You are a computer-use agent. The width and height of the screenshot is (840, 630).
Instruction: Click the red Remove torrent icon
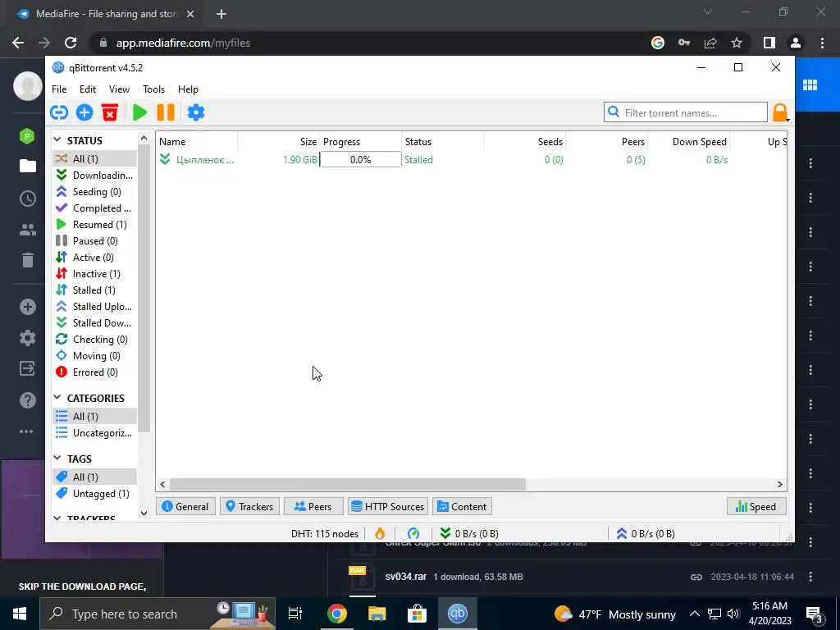[x=110, y=112]
